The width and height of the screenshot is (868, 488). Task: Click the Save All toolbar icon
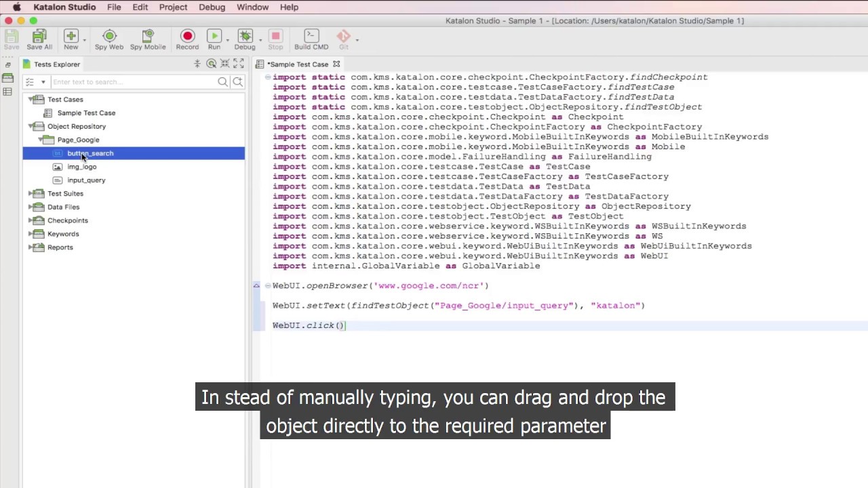coord(39,39)
